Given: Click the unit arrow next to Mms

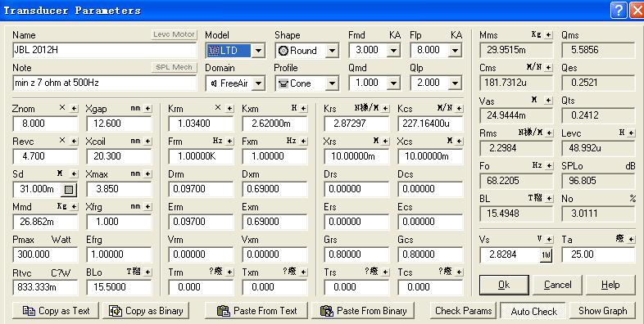Looking at the screenshot, I should point(548,35).
